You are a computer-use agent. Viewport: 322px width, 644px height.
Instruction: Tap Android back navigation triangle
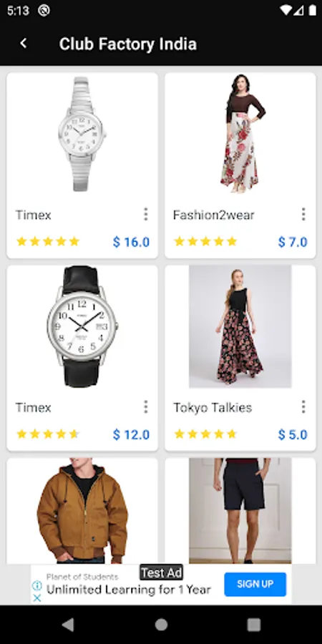(68, 625)
